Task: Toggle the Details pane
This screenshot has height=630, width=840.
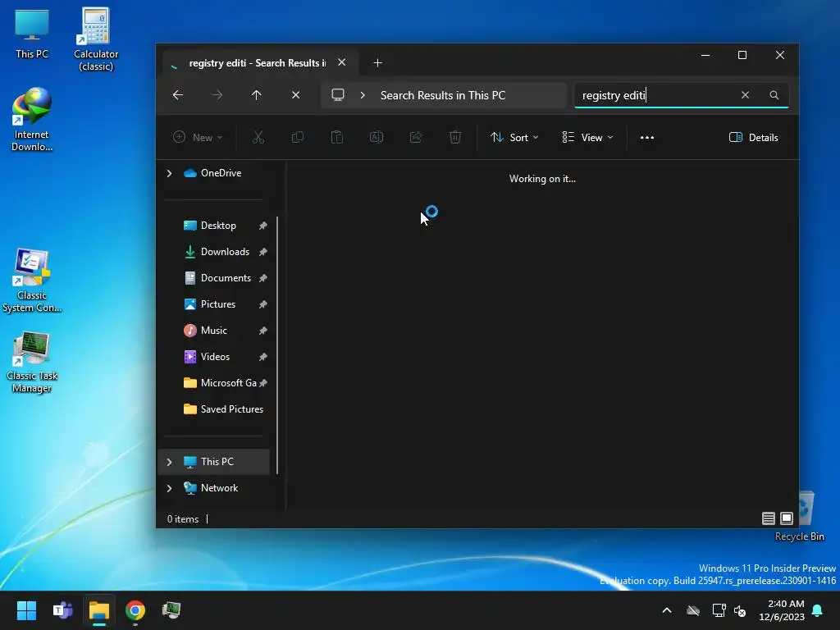Action: (x=753, y=138)
